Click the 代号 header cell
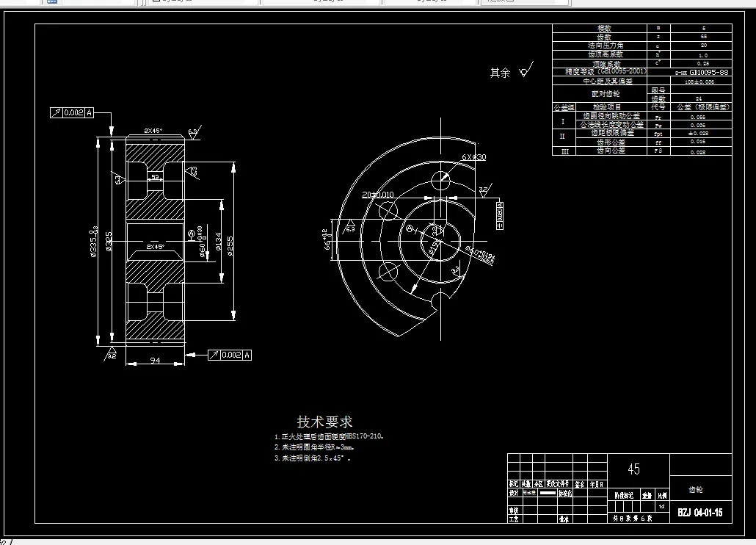The width and height of the screenshot is (756, 545). click(x=658, y=107)
